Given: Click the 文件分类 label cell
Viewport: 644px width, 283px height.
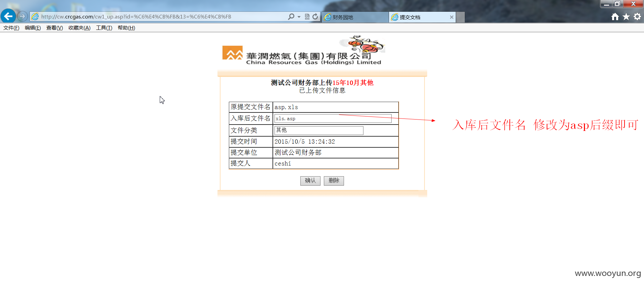Looking at the screenshot, I should tap(251, 130).
